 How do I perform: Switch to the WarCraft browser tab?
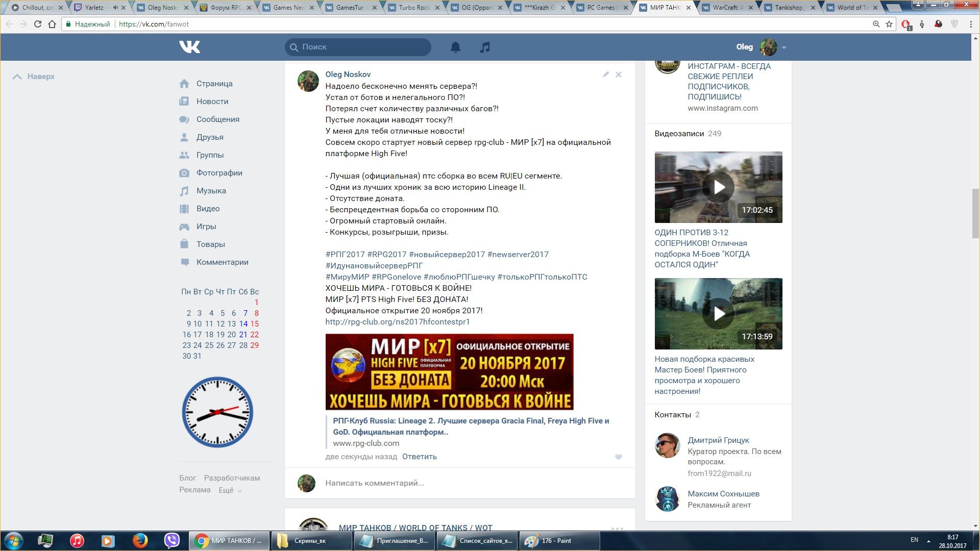coord(725,8)
